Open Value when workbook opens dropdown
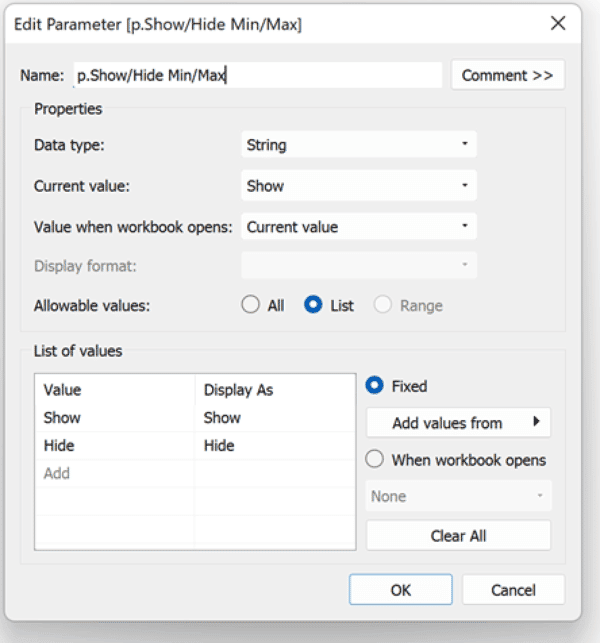The height and width of the screenshot is (643, 600). pos(359,227)
